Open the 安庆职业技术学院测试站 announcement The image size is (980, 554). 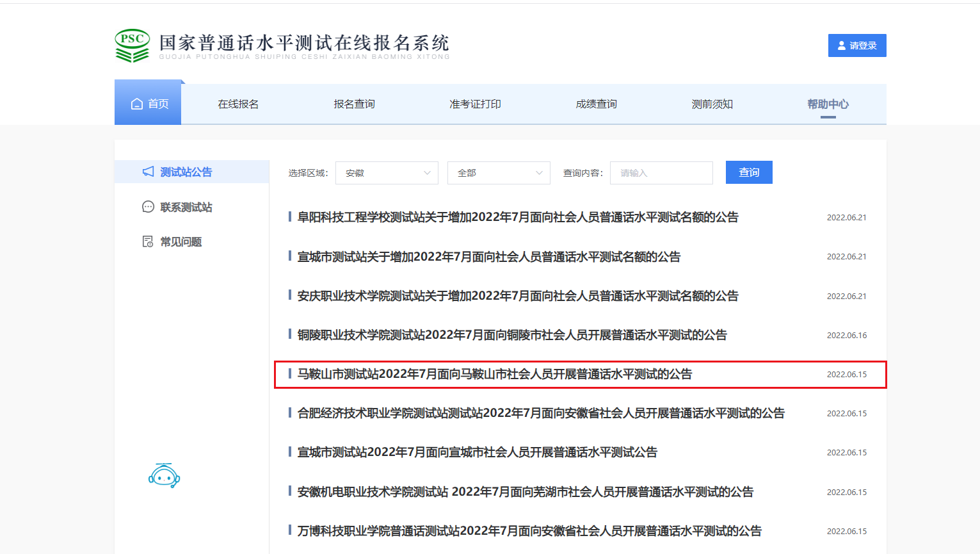coord(518,296)
